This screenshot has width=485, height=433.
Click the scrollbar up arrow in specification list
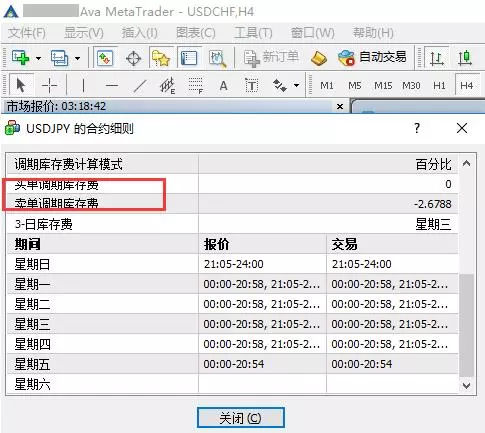tap(467, 164)
